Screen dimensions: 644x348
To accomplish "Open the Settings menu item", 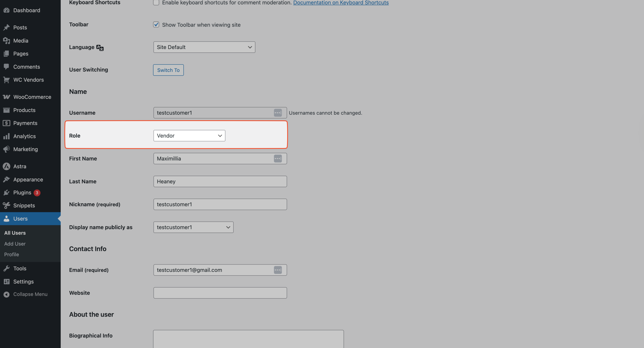I will 30,281.
